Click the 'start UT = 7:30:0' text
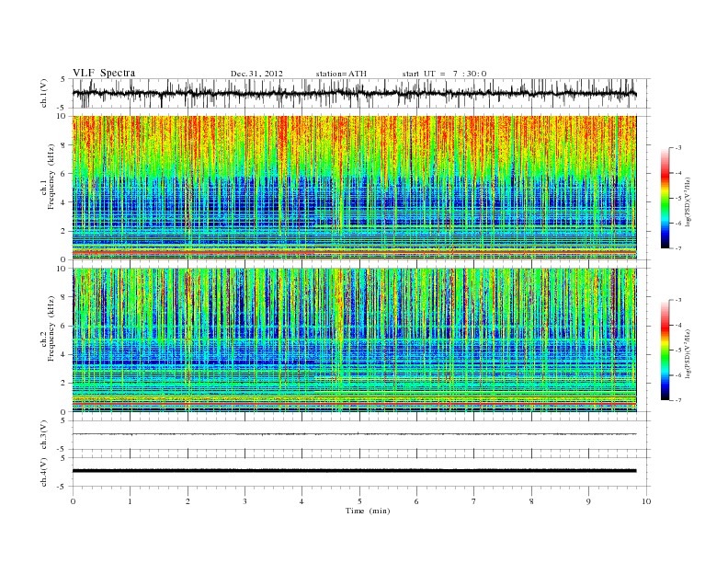728x563 pixels. [x=444, y=74]
